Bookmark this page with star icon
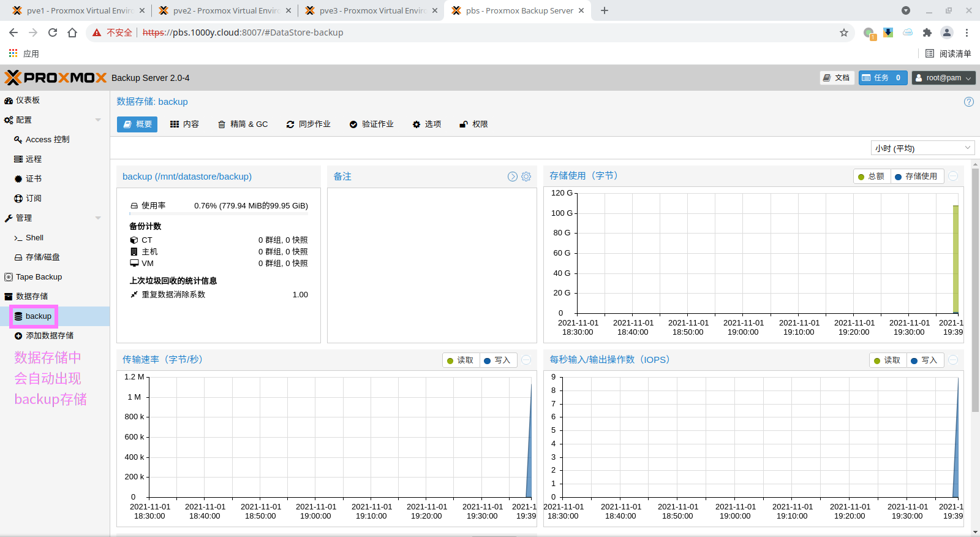980x537 pixels. [x=844, y=32]
